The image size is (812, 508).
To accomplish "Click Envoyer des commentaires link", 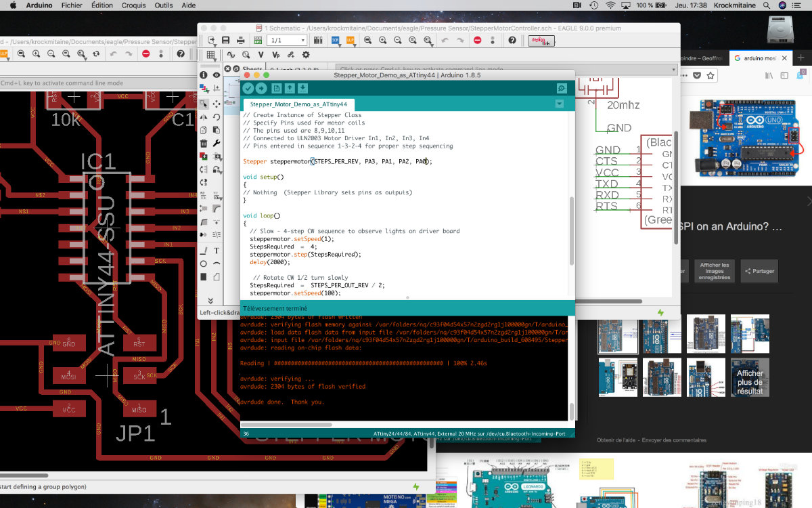I will (674, 440).
